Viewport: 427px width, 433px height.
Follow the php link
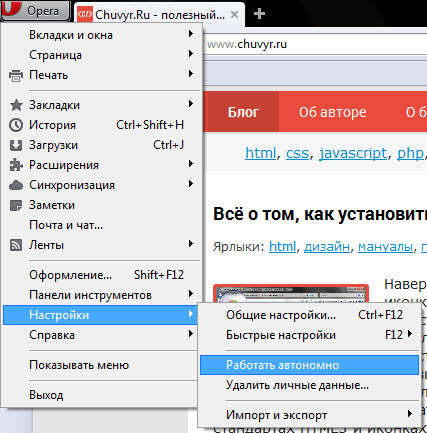tap(410, 153)
